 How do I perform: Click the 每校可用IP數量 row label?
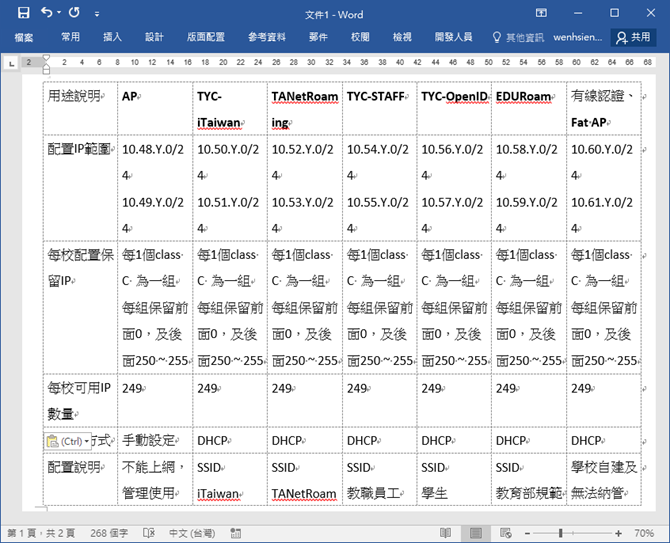[80, 400]
